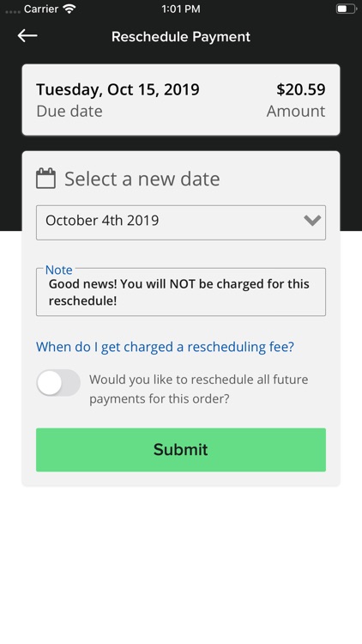Tap the back arrow icon

[x=27, y=36]
